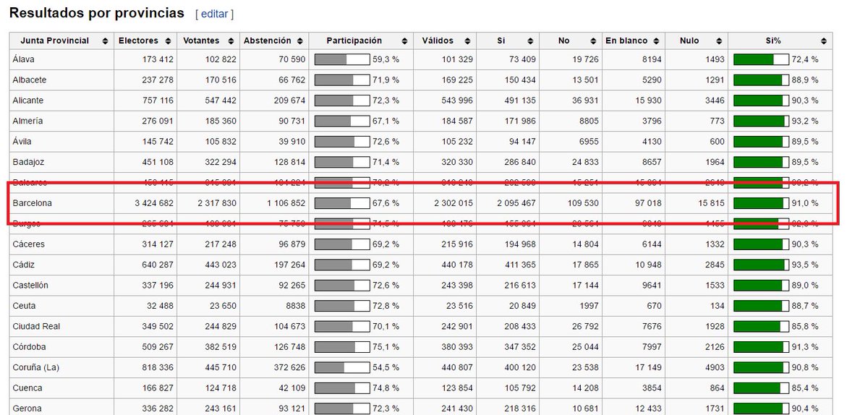The image size is (868, 415).
Task: Click the Participación bar for Córdoba
Action: [x=342, y=347]
